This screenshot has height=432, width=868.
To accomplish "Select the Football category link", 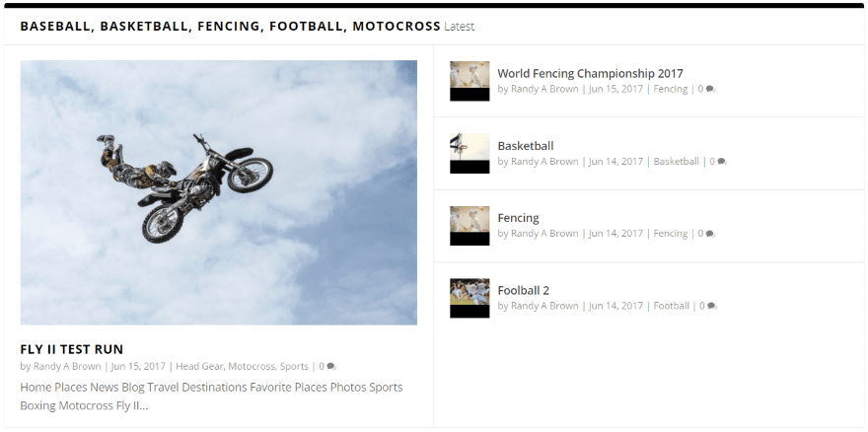I will pos(671,307).
